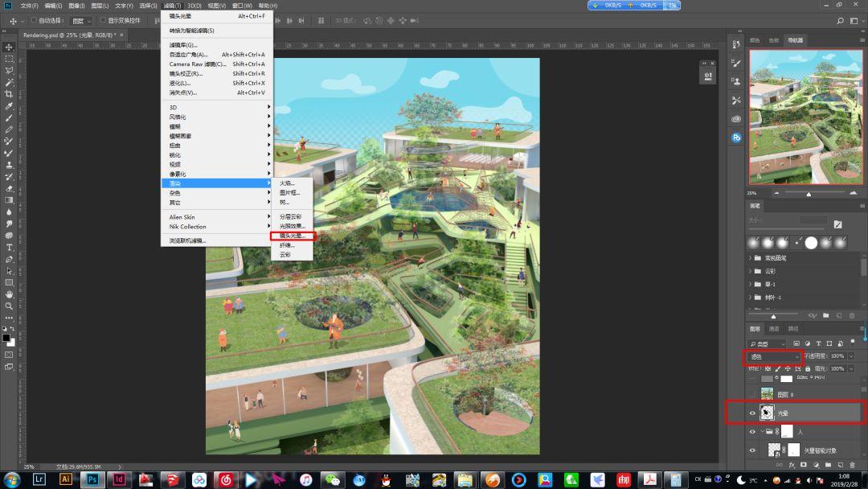Screen dimensions: 868x489
Task: Open the Alien Skin submenu
Action: pyautogui.click(x=217, y=217)
